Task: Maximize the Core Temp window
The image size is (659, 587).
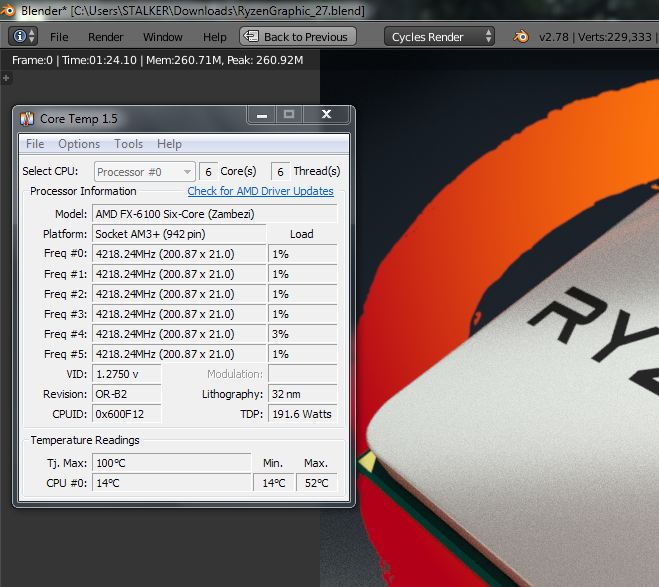Action: [x=289, y=115]
